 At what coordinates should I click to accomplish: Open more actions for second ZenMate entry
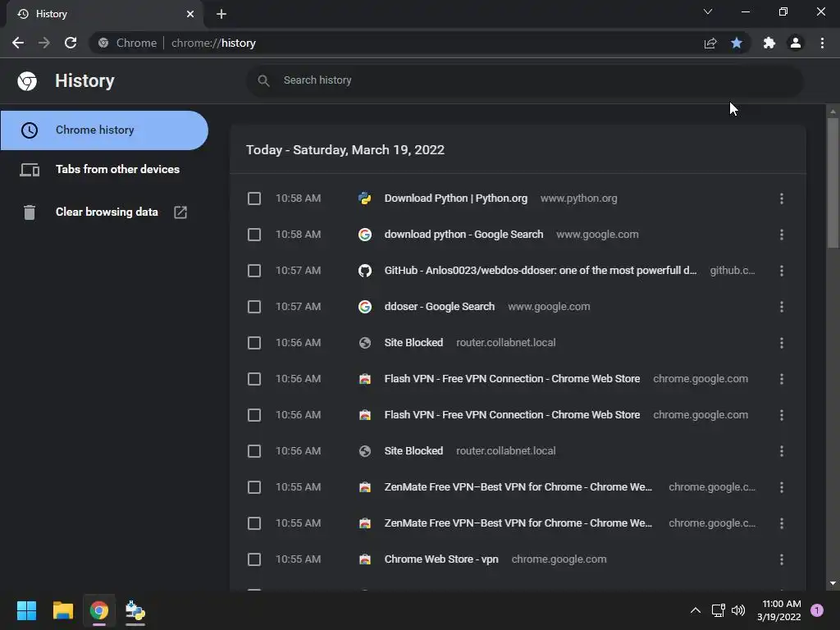click(x=782, y=523)
